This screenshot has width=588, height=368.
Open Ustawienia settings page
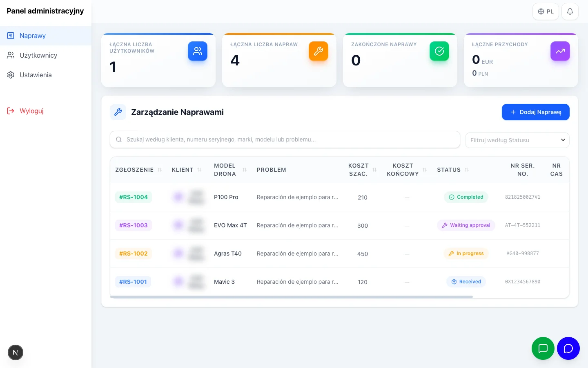pos(46,75)
